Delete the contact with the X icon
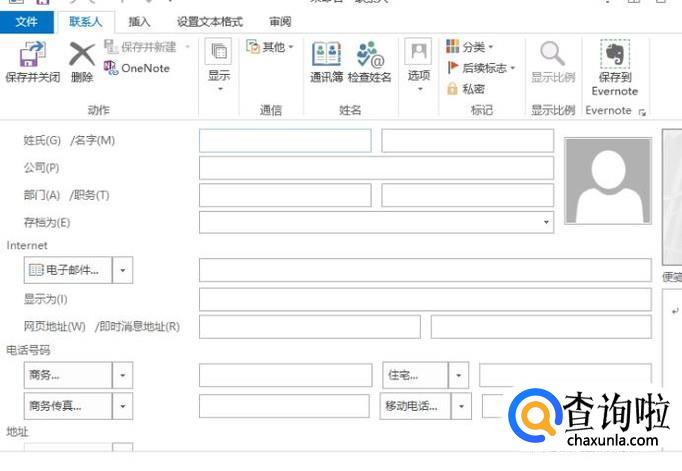 pyautogui.click(x=82, y=54)
